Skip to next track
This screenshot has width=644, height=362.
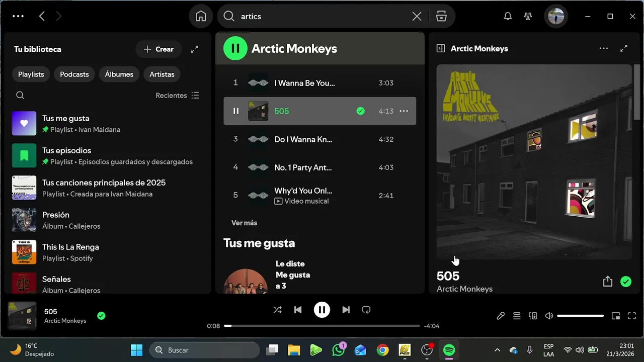point(346,310)
